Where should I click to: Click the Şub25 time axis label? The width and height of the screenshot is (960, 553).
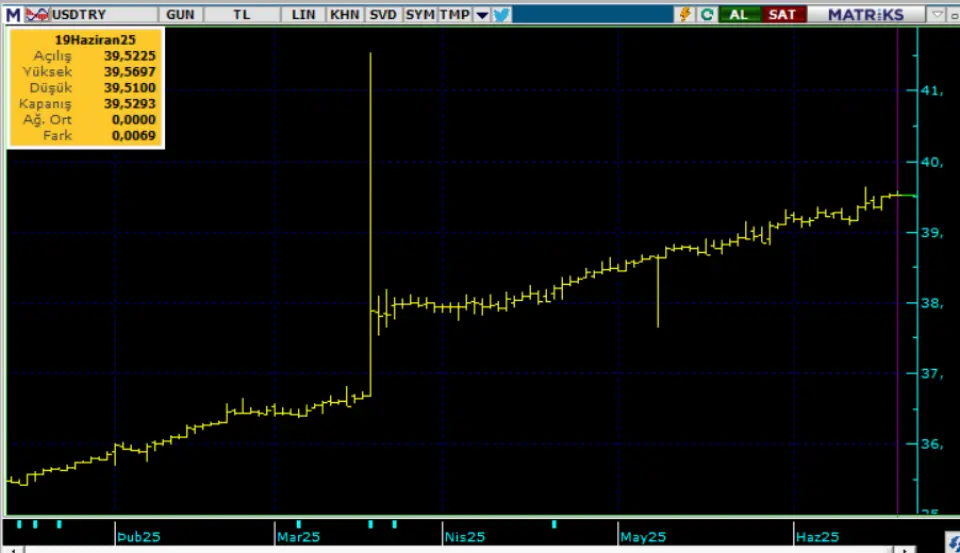138,537
